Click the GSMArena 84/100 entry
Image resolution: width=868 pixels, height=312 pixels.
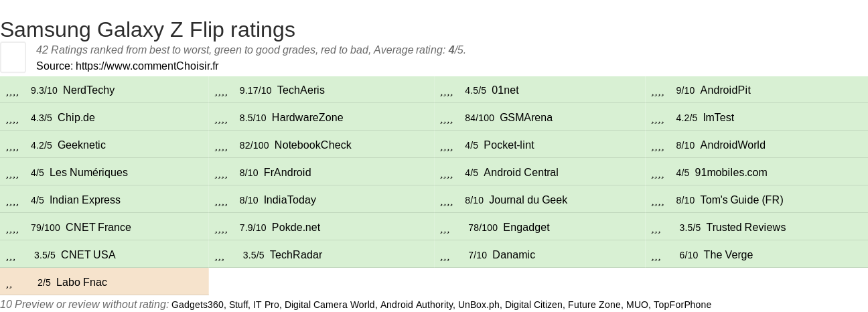[540, 118]
